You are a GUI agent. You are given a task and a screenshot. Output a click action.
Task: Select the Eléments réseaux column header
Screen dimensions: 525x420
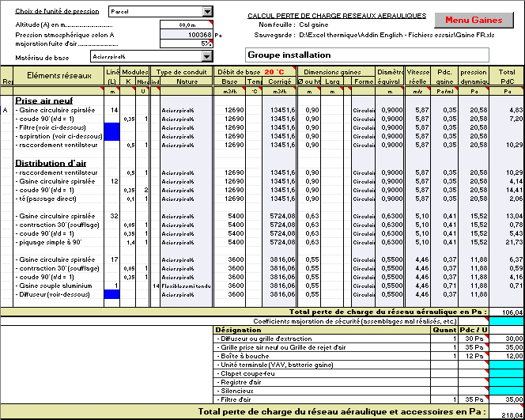[x=59, y=75]
